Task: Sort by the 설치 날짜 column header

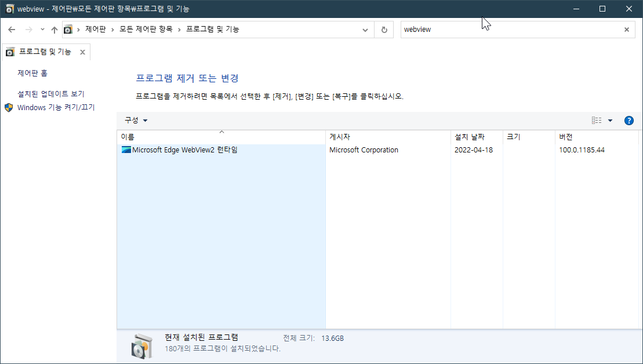Action: click(477, 137)
